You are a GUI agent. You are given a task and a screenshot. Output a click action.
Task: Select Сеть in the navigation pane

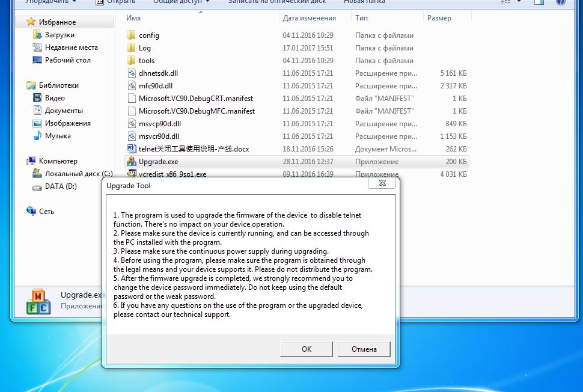[x=46, y=212]
